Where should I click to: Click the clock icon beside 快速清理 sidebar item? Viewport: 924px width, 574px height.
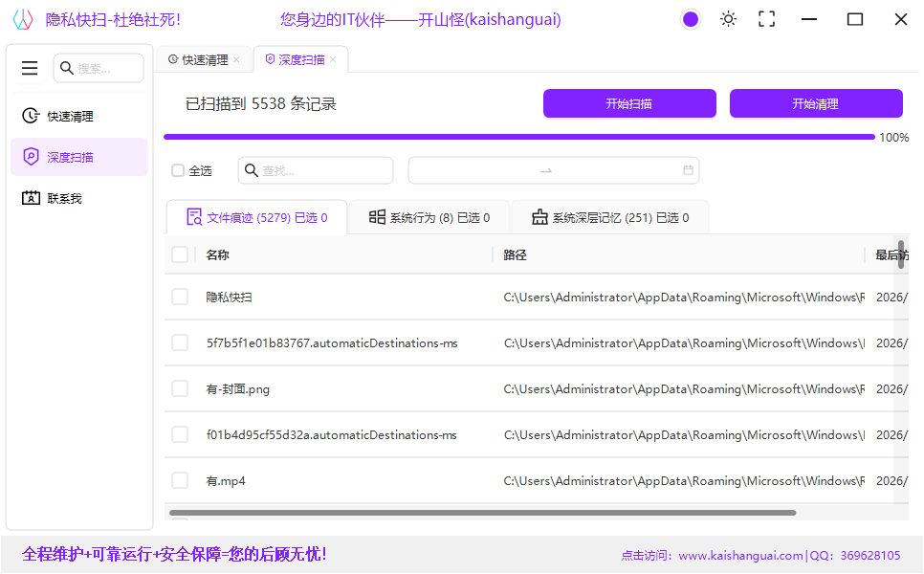(31, 116)
